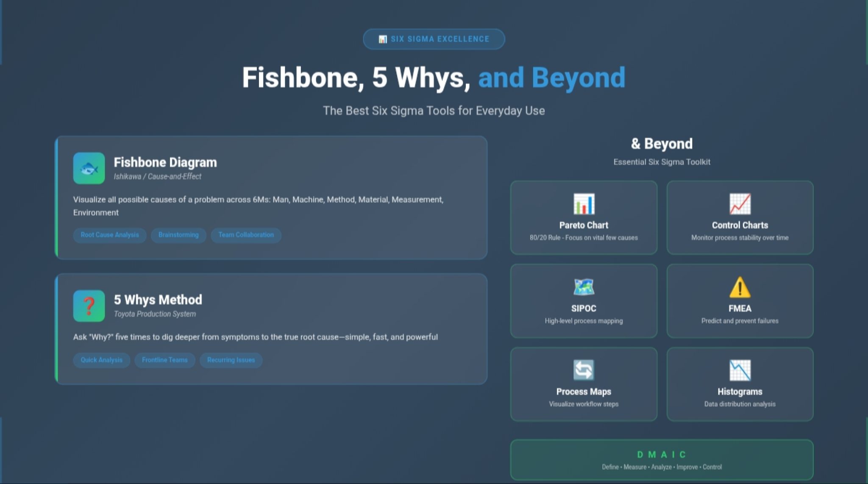Switch to the & Beyond section header

click(661, 144)
